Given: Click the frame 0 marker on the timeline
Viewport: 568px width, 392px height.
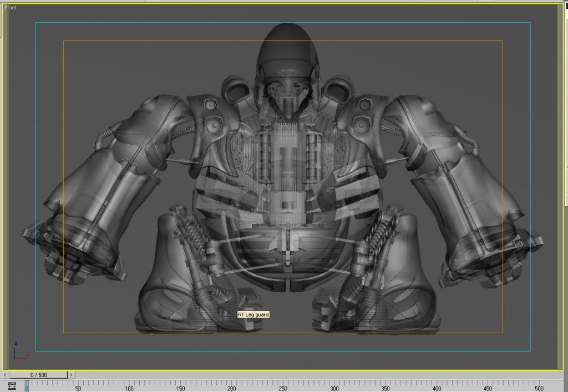Looking at the screenshot, I should [x=27, y=386].
